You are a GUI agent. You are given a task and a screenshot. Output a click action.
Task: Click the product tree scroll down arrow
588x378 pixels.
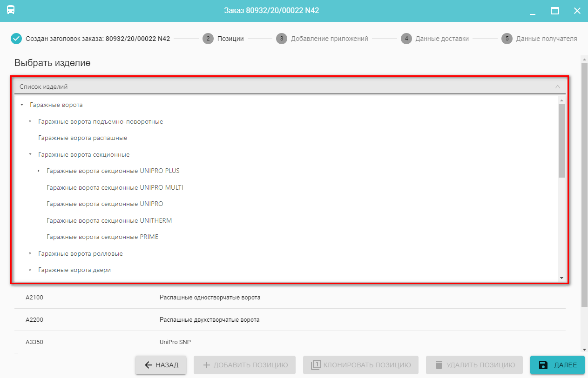click(561, 278)
